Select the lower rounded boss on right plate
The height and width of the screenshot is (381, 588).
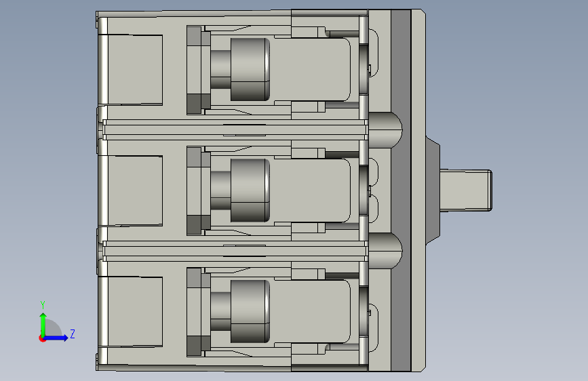pos(385,251)
